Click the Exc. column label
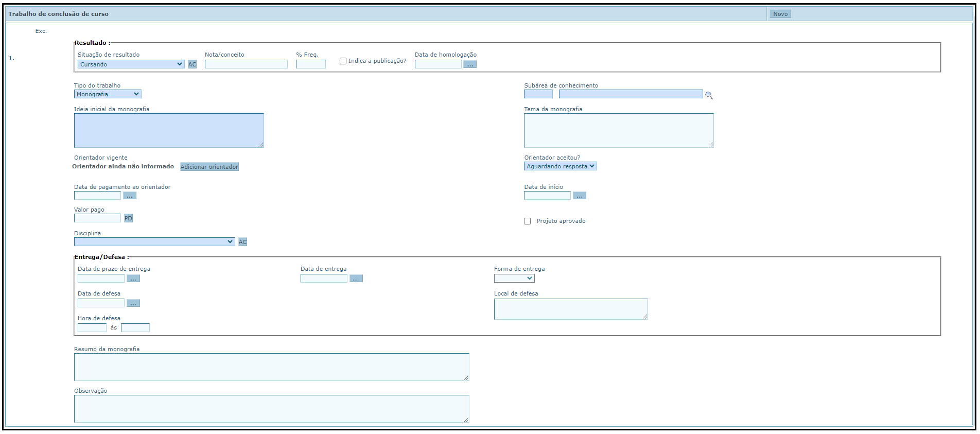Screen dimensions: 980x434 pyautogui.click(x=41, y=31)
